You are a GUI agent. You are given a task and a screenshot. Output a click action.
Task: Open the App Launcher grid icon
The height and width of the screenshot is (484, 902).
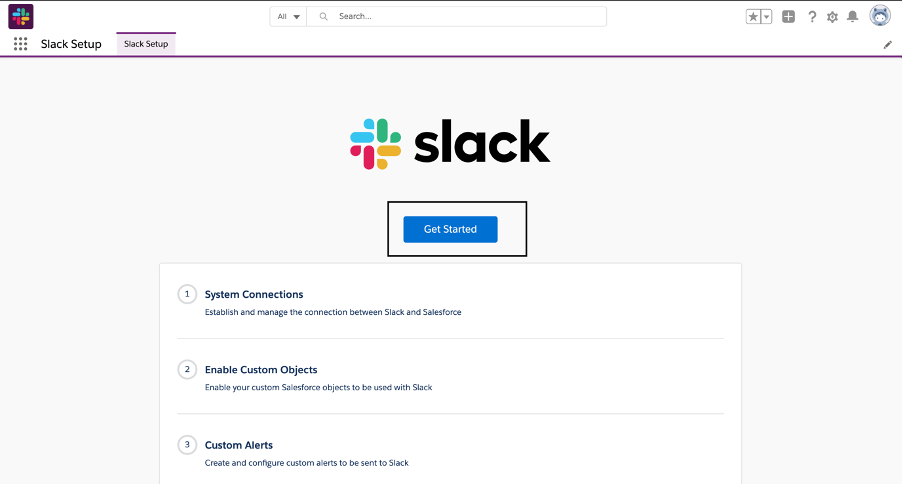[x=21, y=44]
